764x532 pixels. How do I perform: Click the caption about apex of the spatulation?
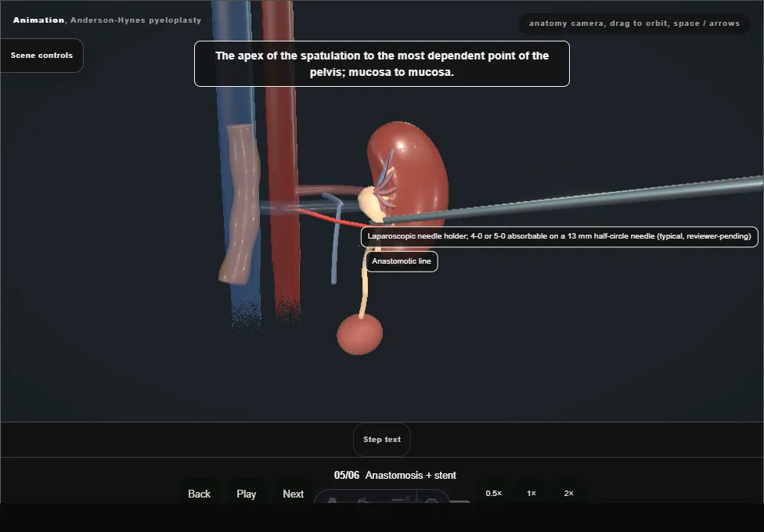(382, 64)
